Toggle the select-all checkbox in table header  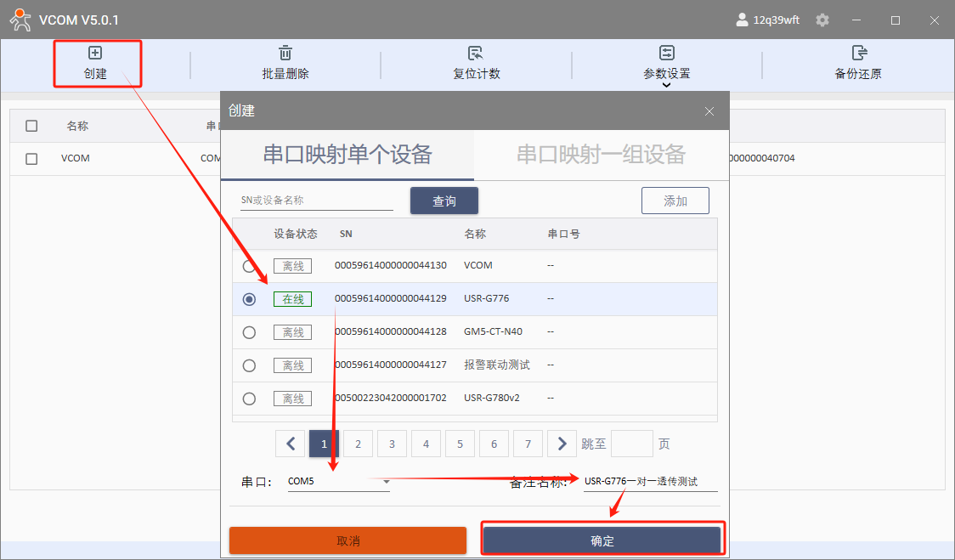pos(31,126)
